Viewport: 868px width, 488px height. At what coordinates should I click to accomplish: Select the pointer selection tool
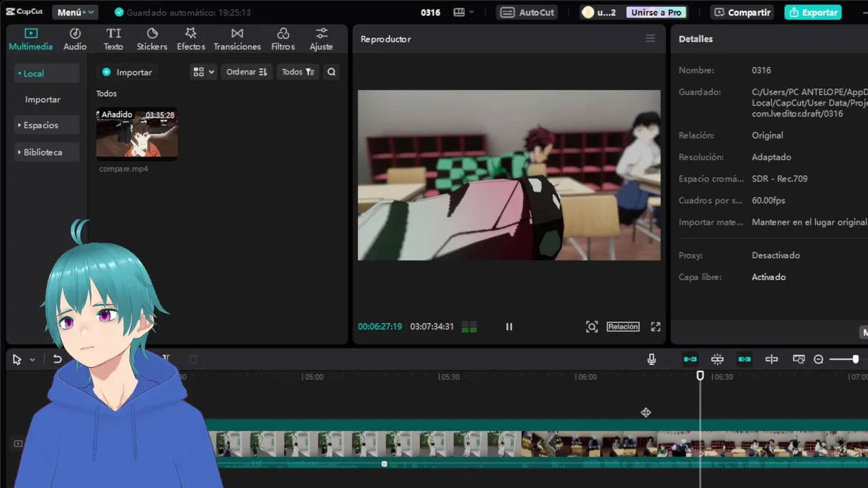pyautogui.click(x=17, y=360)
